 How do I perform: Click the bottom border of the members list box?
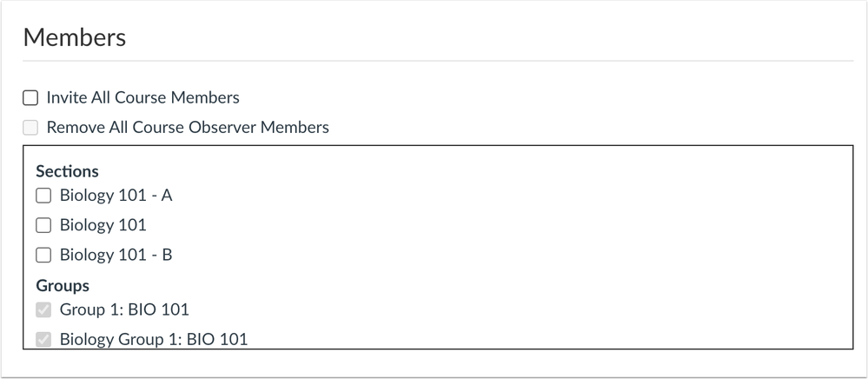point(438,349)
